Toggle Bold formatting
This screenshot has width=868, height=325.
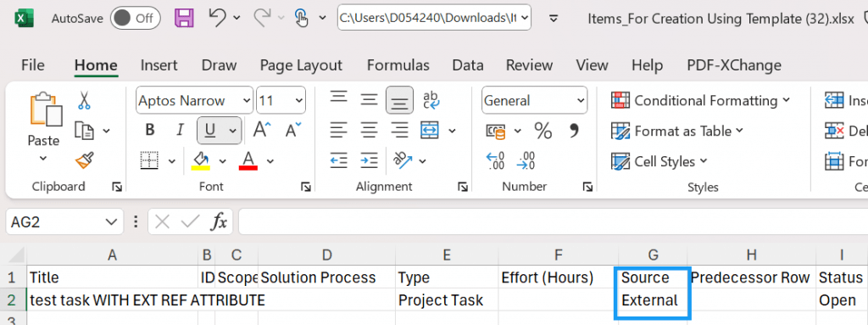tap(149, 131)
